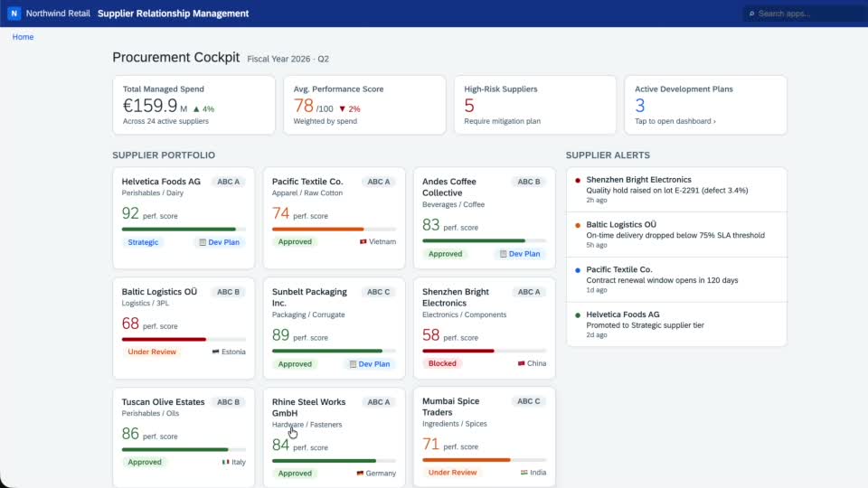Click the Northwind Retail N logo icon
This screenshot has width=868, height=488.
pos(14,14)
